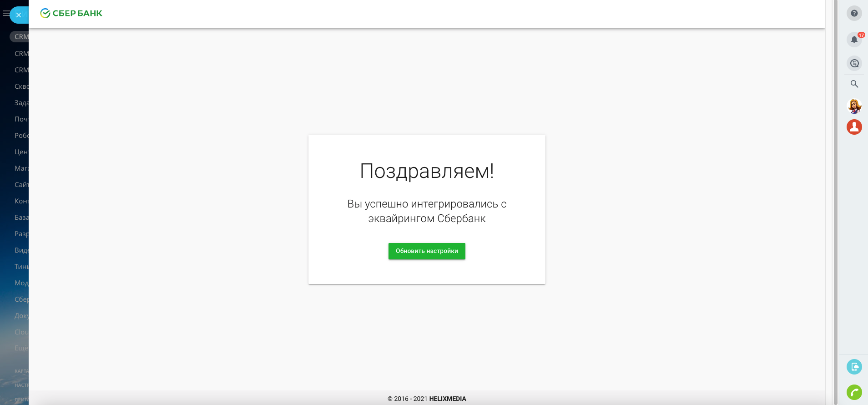Open the help question mark icon
The image size is (868, 405).
(x=854, y=13)
